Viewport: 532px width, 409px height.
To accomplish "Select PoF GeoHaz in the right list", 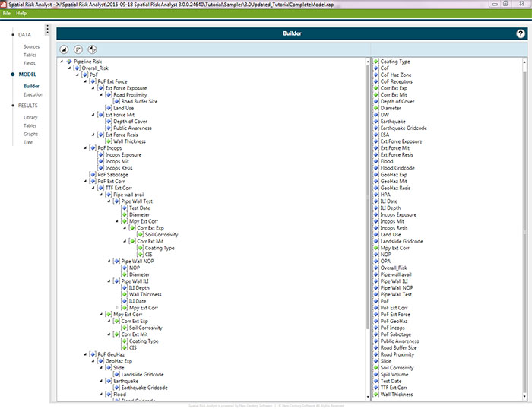I will 394,321.
